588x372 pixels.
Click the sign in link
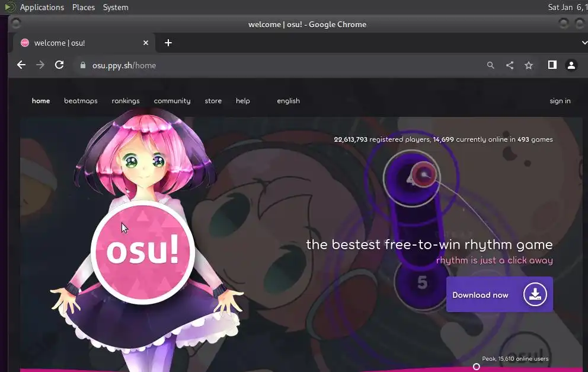pyautogui.click(x=560, y=101)
